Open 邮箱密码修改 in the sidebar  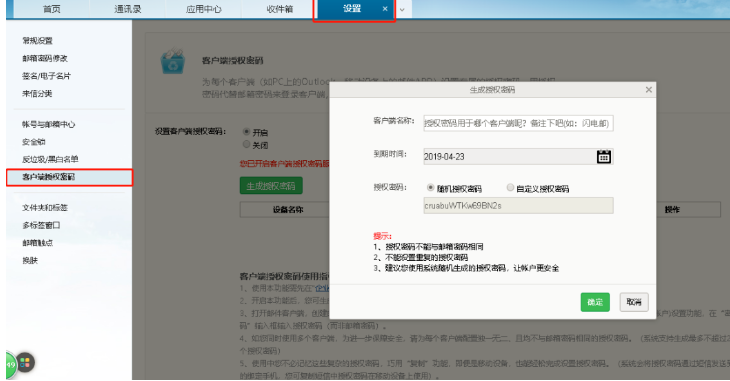click(x=45, y=58)
